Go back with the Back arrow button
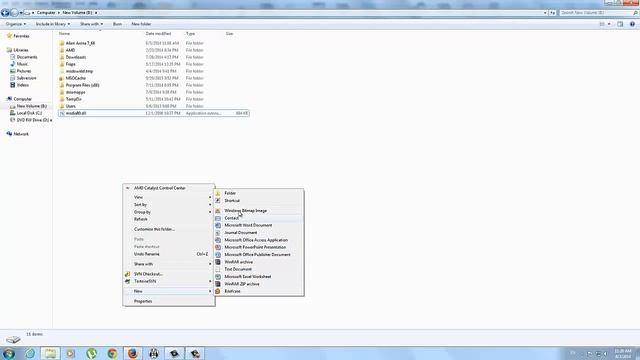640x360 pixels. coord(5,13)
